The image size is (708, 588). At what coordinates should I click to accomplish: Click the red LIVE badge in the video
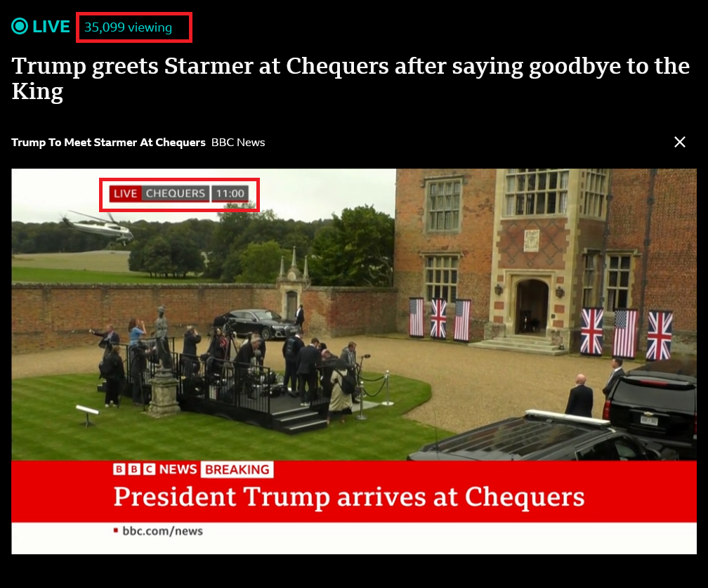[125, 194]
